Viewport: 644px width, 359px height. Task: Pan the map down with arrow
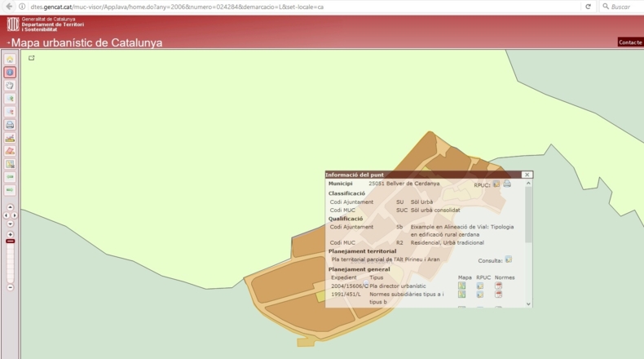point(11,224)
